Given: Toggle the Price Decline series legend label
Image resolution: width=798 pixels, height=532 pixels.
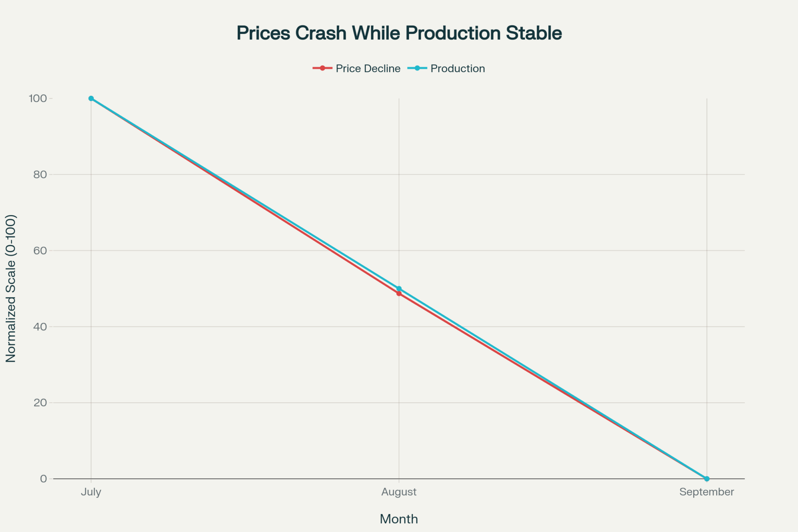Looking at the screenshot, I should click(368, 69).
